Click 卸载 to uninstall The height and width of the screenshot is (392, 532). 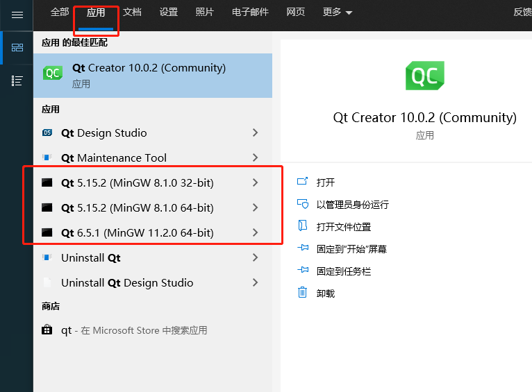point(325,293)
